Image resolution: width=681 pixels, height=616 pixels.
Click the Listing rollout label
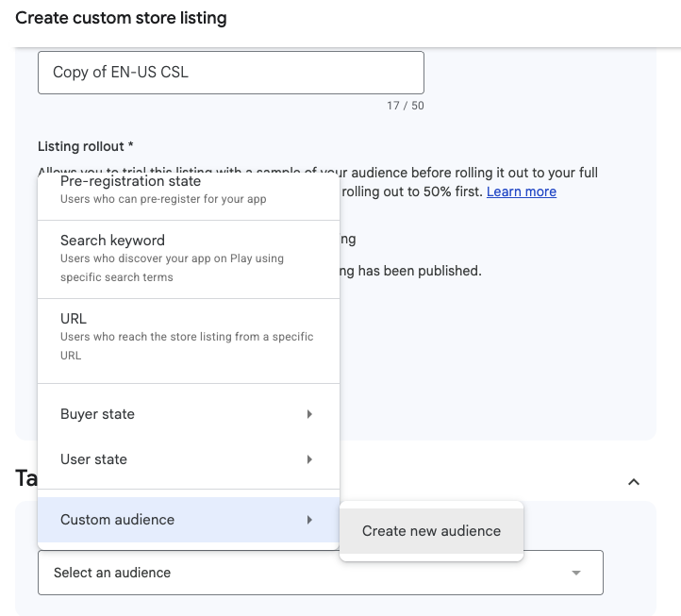[x=86, y=146]
